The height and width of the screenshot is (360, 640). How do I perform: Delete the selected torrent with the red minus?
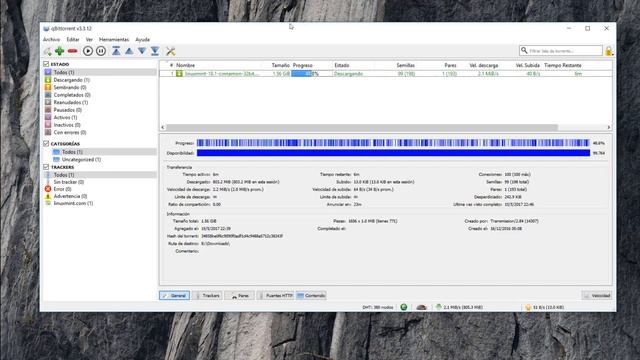[x=73, y=51]
